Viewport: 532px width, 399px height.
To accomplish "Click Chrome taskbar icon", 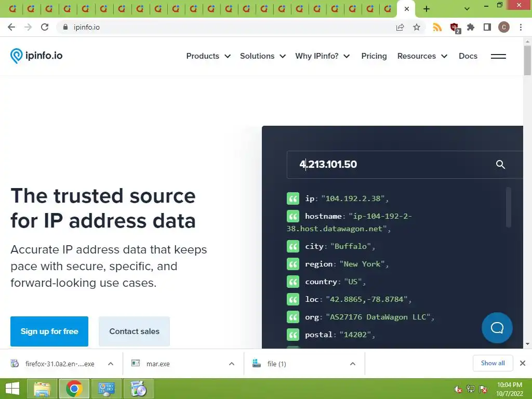I will [74, 389].
